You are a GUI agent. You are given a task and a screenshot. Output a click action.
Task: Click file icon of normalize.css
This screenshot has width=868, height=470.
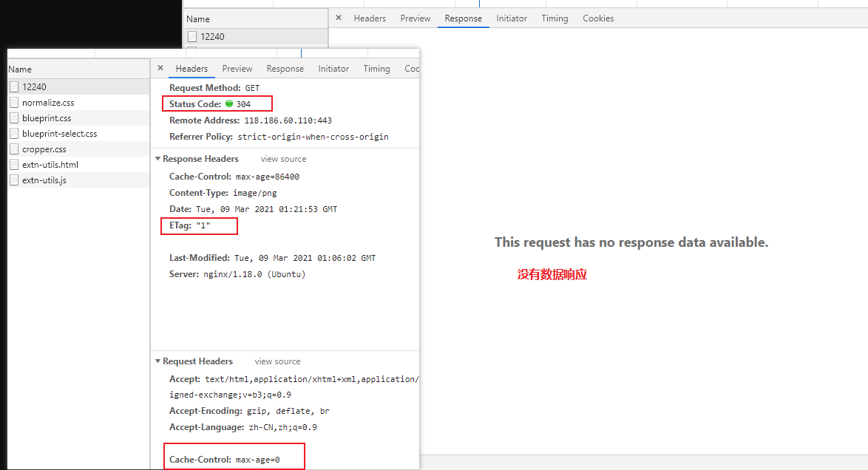point(14,103)
